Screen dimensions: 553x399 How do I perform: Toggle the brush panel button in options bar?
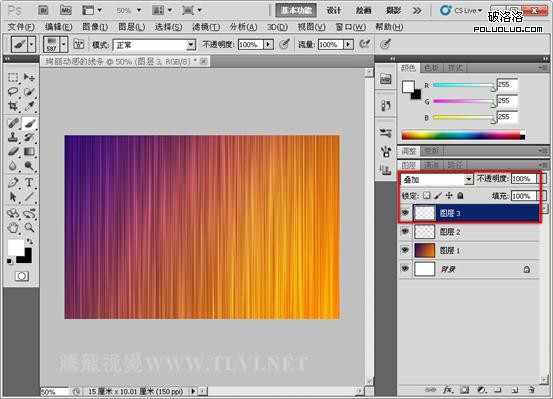(78, 44)
